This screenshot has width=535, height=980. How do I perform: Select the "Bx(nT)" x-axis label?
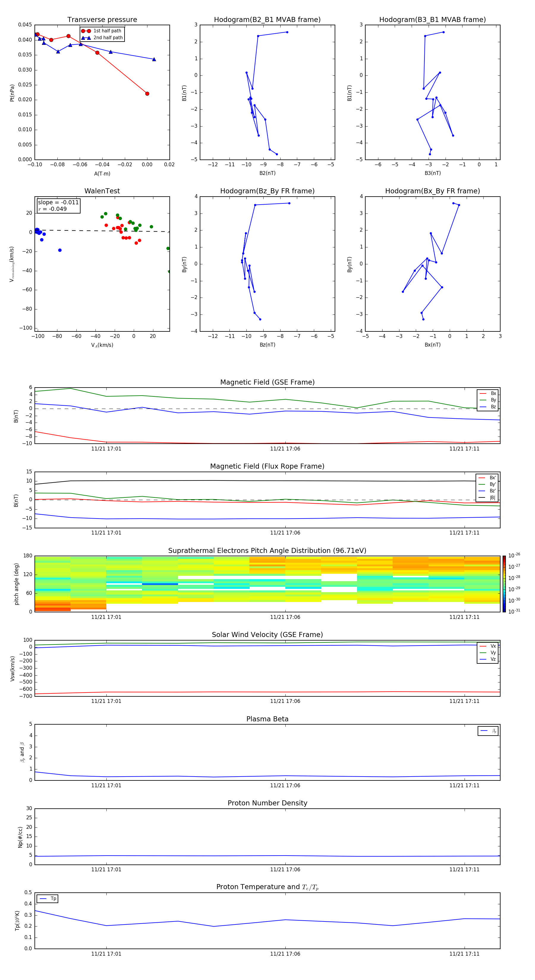click(432, 345)
